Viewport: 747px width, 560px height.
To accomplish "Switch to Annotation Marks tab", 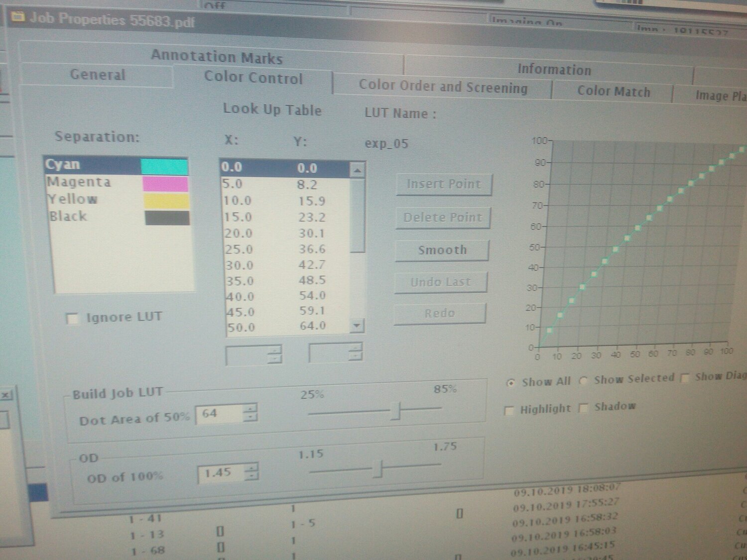I will tap(217, 56).
